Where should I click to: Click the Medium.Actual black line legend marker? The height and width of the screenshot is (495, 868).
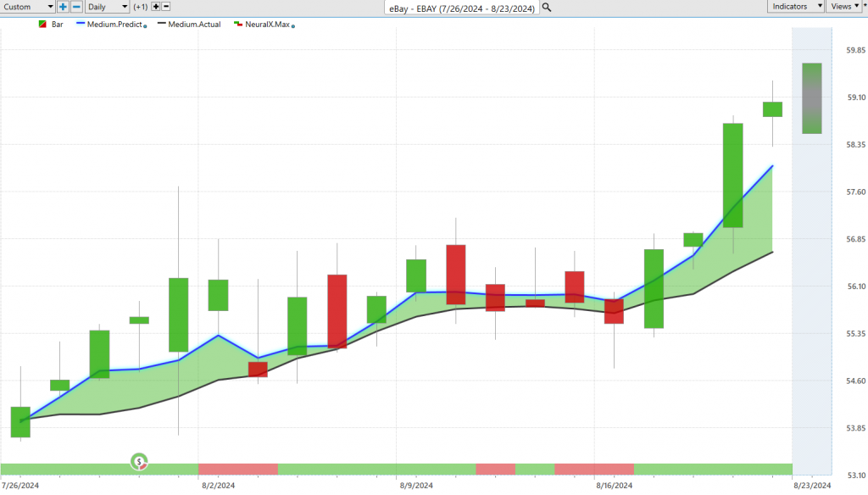162,24
